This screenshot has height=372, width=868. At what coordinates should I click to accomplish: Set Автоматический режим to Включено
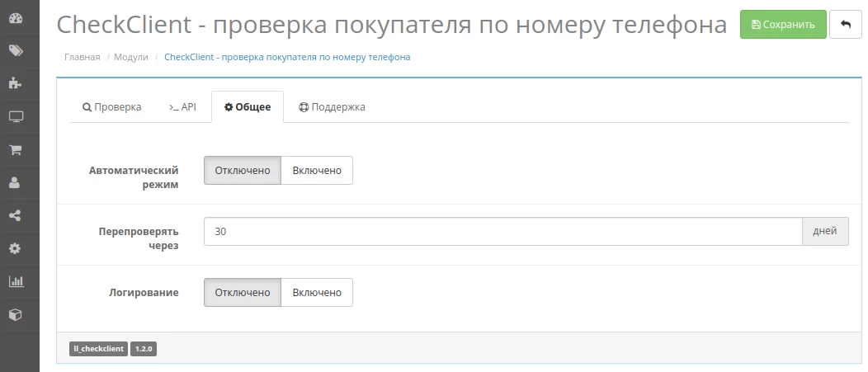click(317, 170)
